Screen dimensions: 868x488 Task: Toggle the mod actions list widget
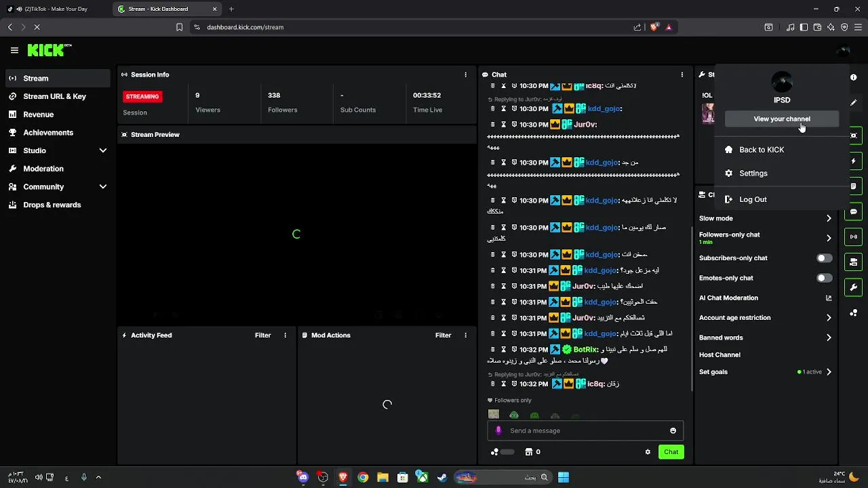coord(853,186)
